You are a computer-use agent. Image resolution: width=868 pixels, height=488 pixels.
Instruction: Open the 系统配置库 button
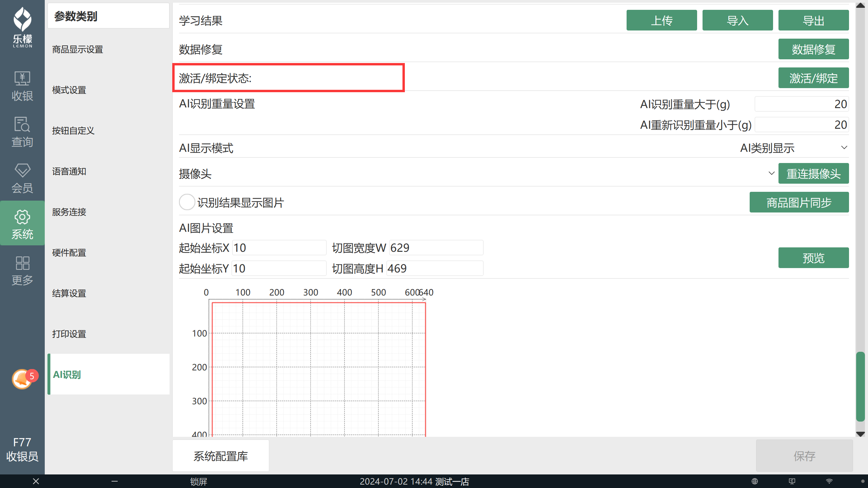click(x=221, y=456)
